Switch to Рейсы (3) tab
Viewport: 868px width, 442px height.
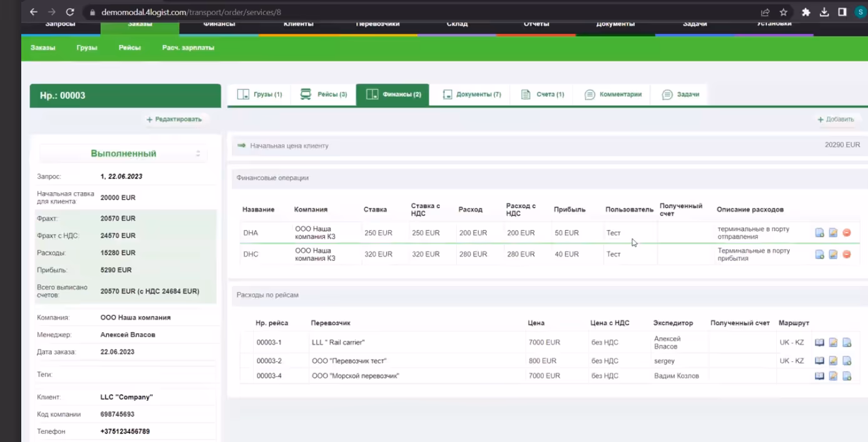324,94
